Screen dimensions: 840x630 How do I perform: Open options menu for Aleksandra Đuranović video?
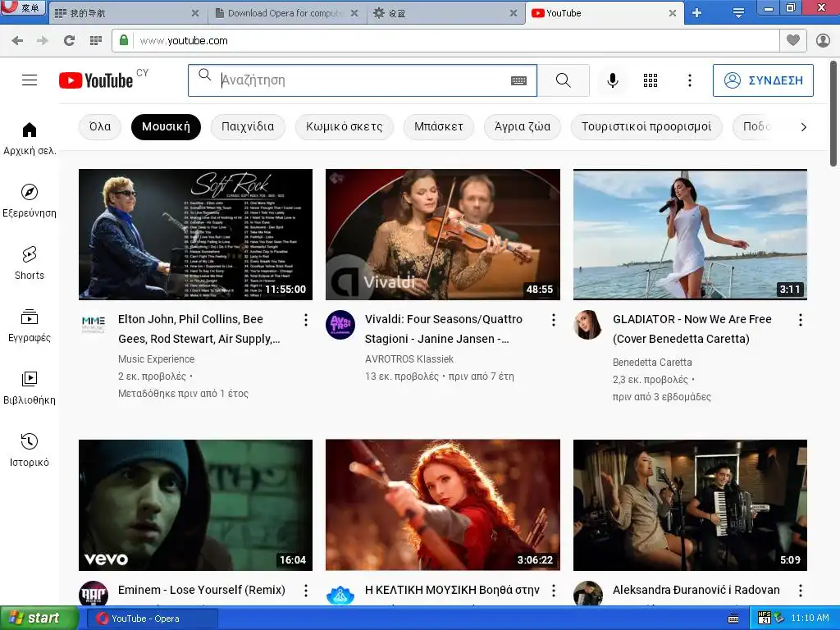(801, 591)
